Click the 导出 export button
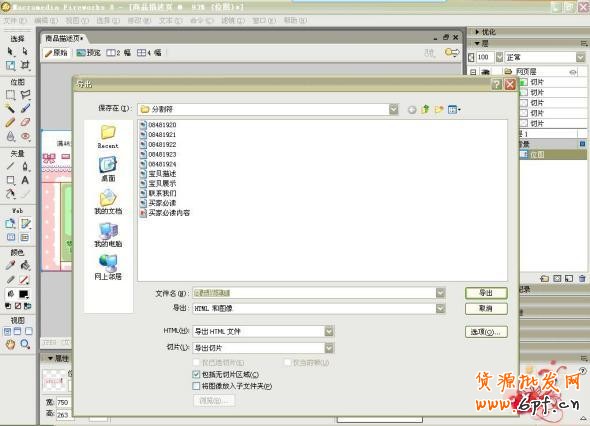590x426 pixels. pyautogui.click(x=486, y=293)
